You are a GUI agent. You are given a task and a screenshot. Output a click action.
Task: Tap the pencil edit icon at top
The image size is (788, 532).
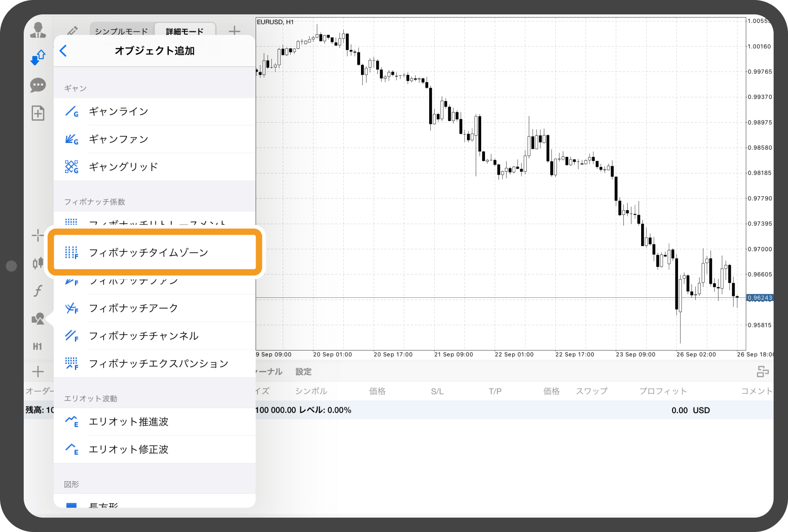(72, 30)
